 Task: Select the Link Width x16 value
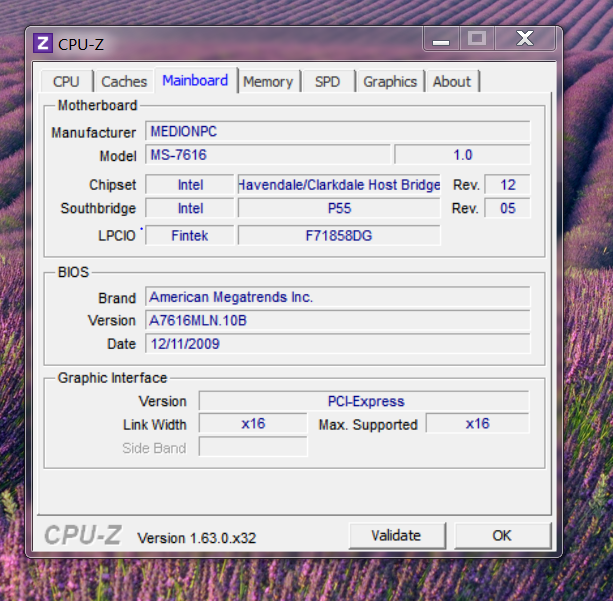click(x=253, y=423)
